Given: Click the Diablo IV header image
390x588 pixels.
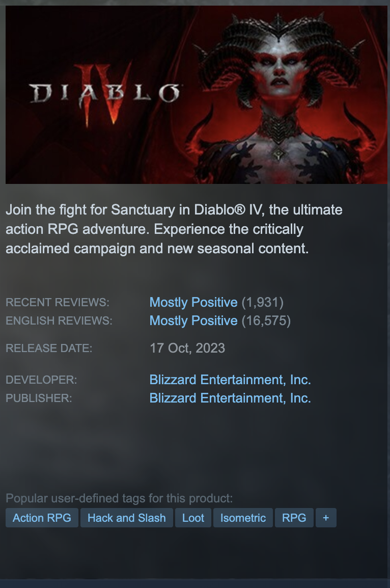Looking at the screenshot, I should click(197, 94).
